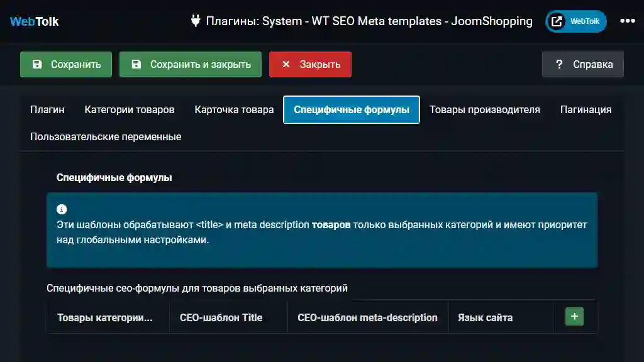This screenshot has width=644, height=362.
Task: Click Сохранить и закрыть button
Action: 191,65
